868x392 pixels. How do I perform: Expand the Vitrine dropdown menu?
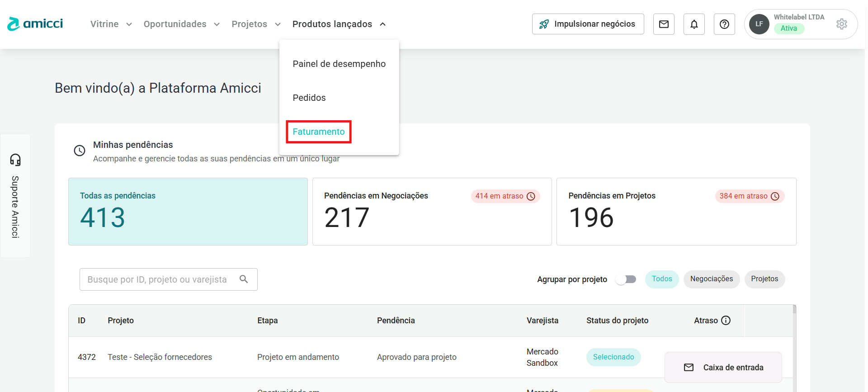coord(111,24)
